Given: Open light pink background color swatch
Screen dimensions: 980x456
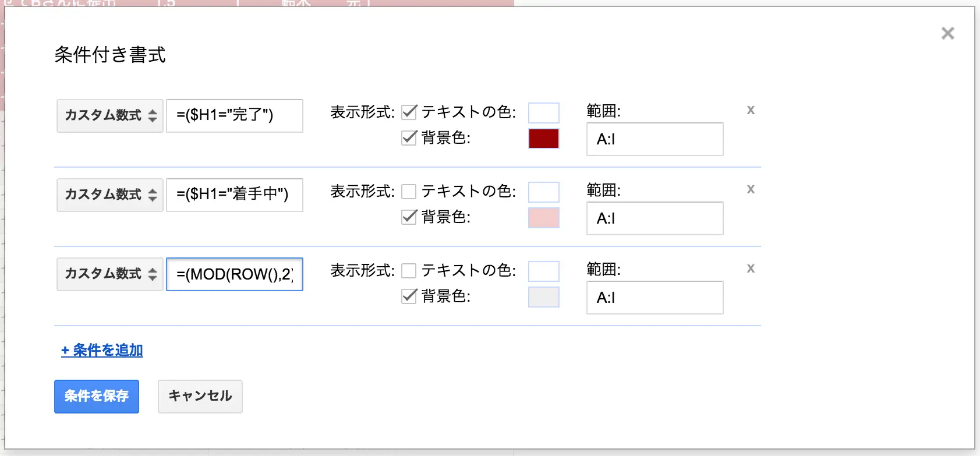Looking at the screenshot, I should click(543, 218).
